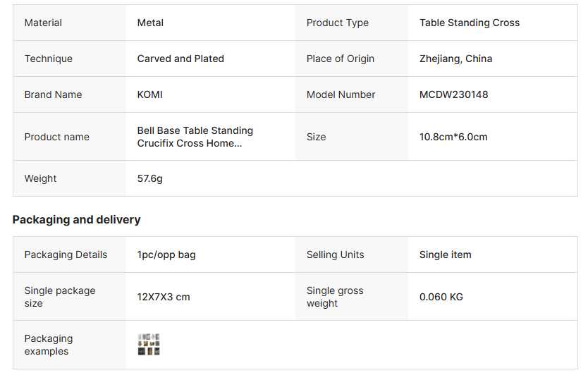This screenshot has height=380, width=588.
Task: Click the 57.6g weight value
Action: [149, 178]
